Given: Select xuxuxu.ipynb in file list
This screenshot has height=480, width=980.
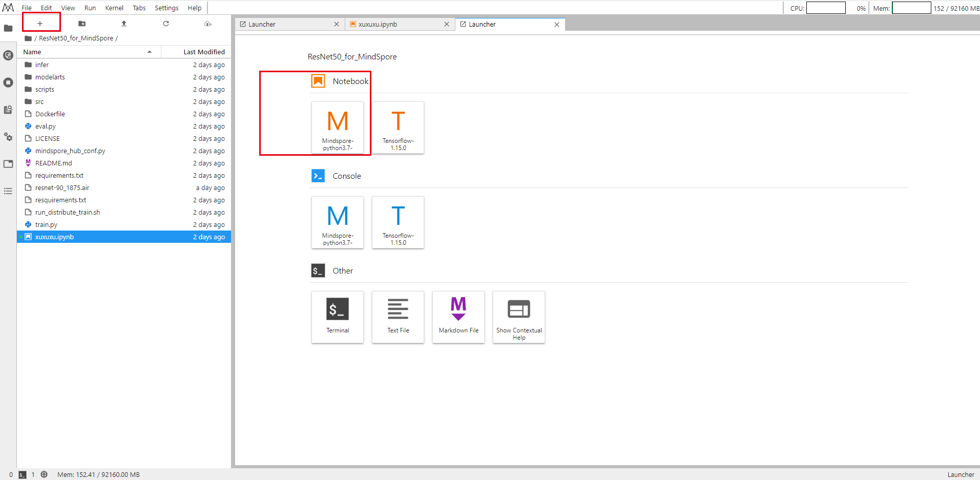Looking at the screenshot, I should coord(124,237).
